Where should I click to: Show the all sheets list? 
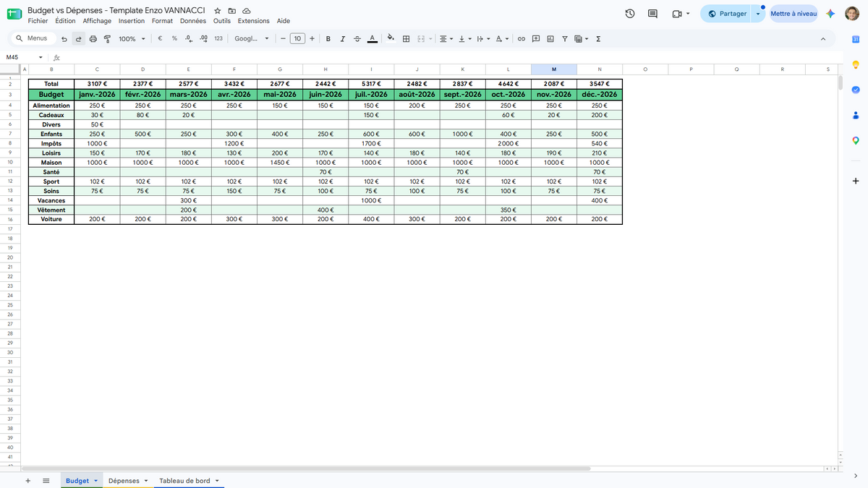[46, 481]
